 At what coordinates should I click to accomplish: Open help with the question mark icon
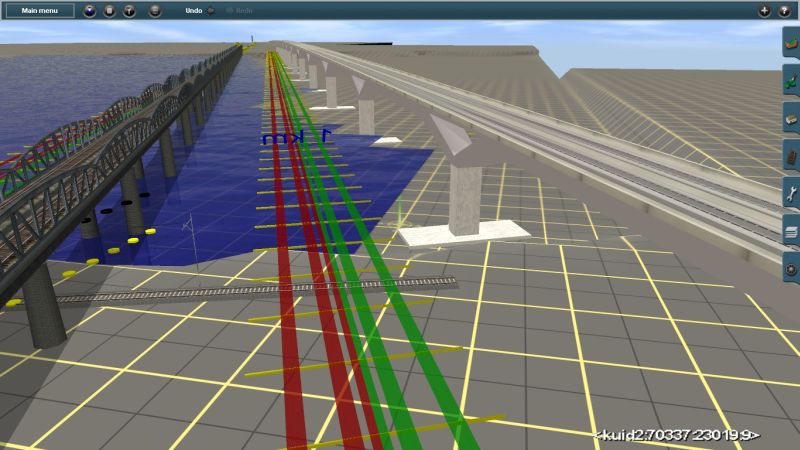point(783,11)
